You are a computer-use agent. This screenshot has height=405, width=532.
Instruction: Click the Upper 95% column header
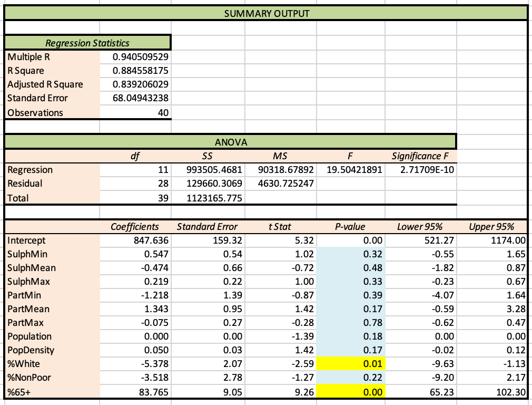click(x=491, y=227)
